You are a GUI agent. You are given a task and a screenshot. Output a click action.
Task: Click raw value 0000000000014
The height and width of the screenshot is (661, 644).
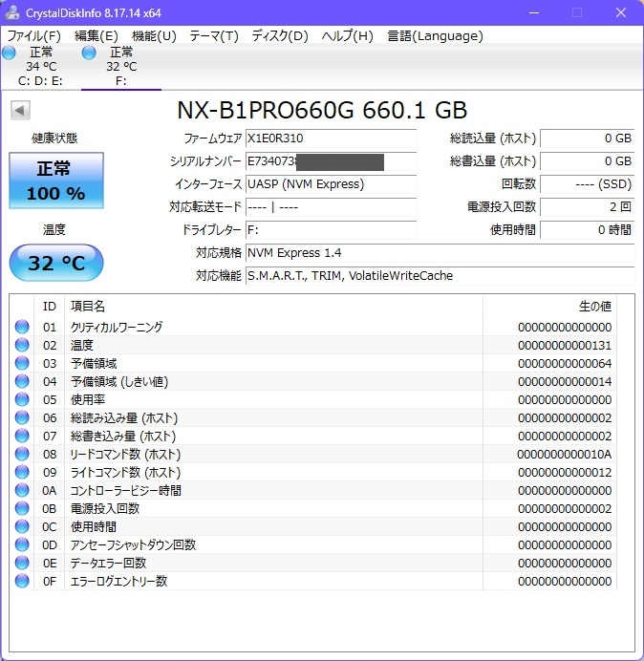565,381
